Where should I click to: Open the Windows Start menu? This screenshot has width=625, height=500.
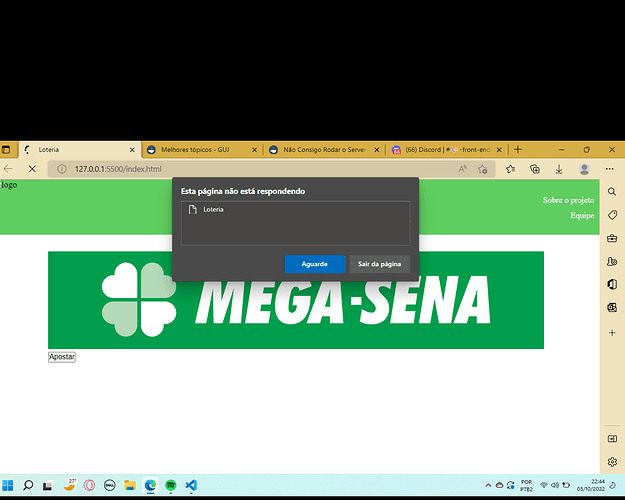(x=8, y=485)
